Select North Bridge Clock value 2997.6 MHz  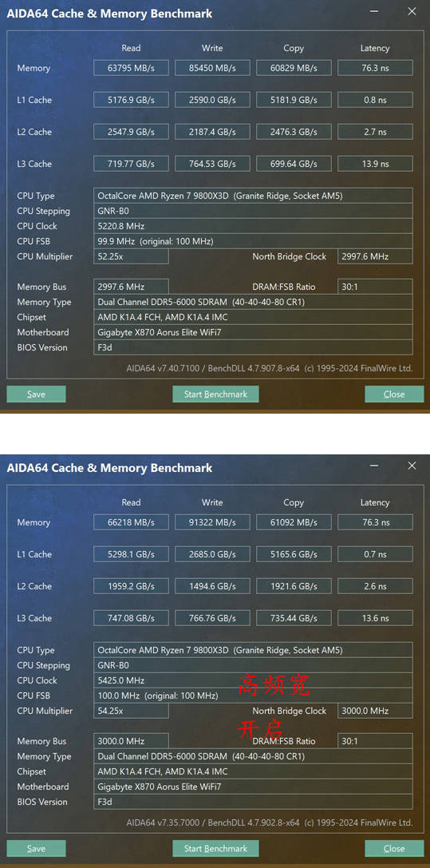point(375,256)
